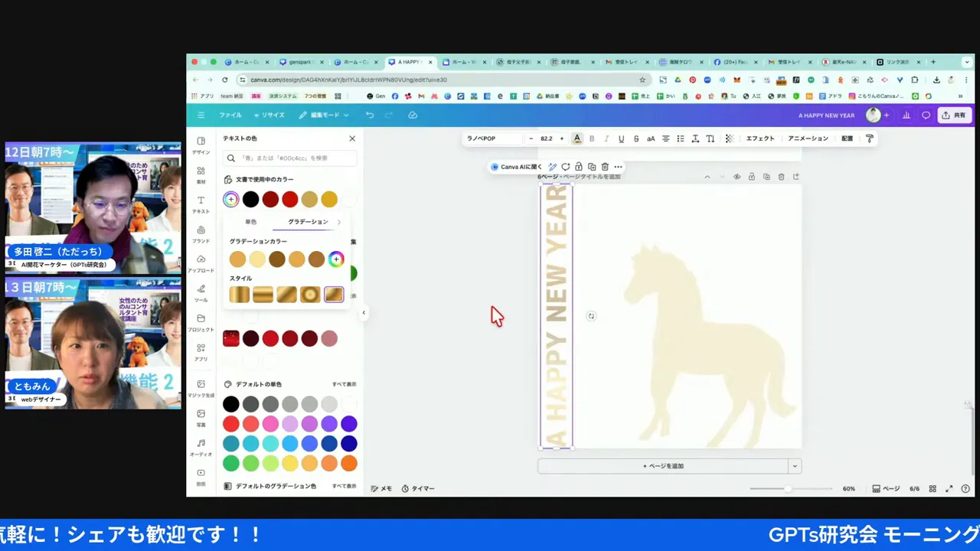Click the ページを追加 (Add page) button
This screenshot has height=551, width=980.
pyautogui.click(x=663, y=466)
